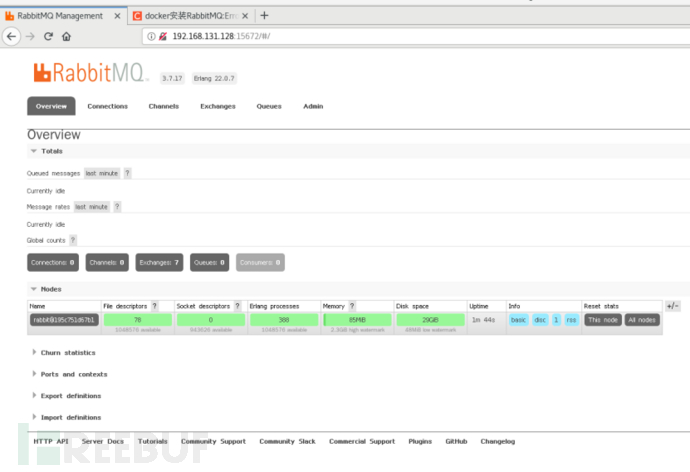The height and width of the screenshot is (472, 690).
Task: Click the Erlang processes 388 bar
Action: (284, 320)
